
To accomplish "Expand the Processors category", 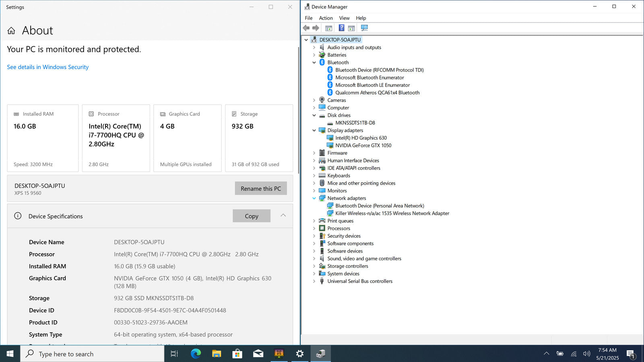I will [314, 228].
